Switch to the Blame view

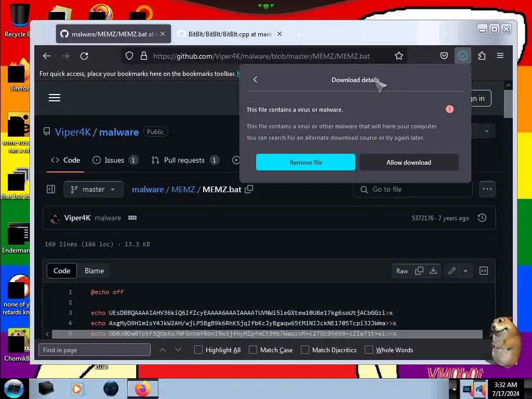[95, 271]
